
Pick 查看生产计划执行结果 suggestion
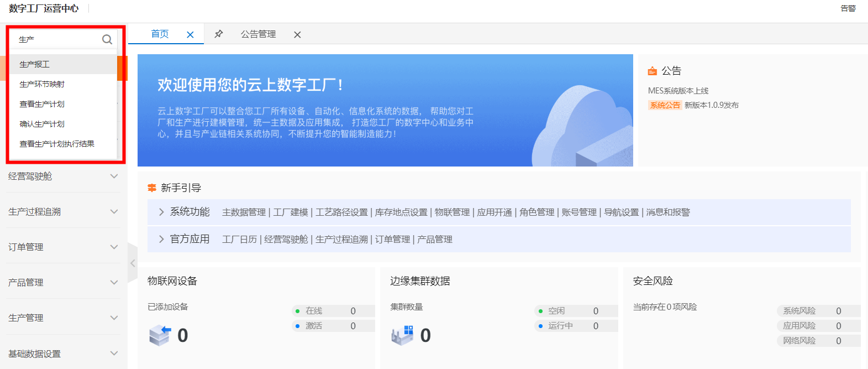(x=63, y=144)
